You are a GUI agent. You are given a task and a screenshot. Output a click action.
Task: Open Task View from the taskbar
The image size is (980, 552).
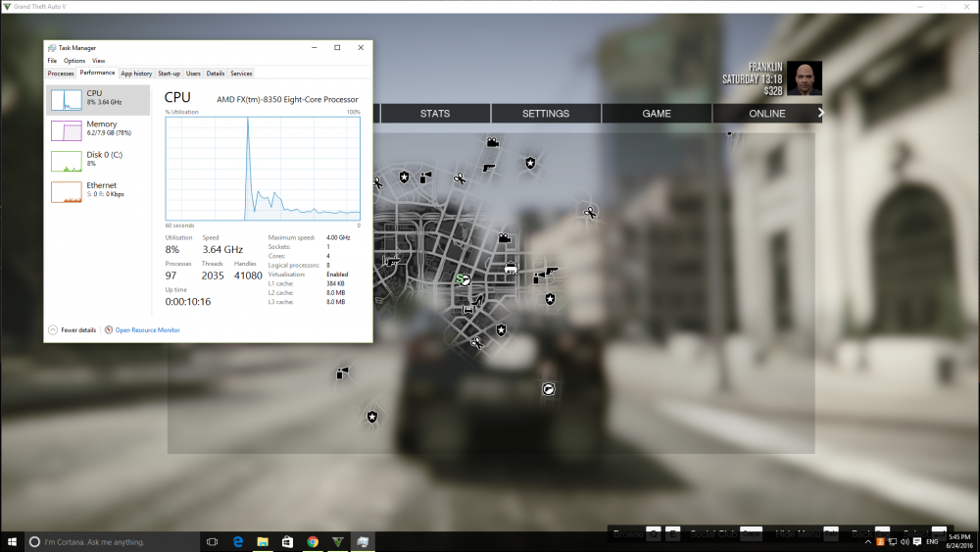click(213, 541)
